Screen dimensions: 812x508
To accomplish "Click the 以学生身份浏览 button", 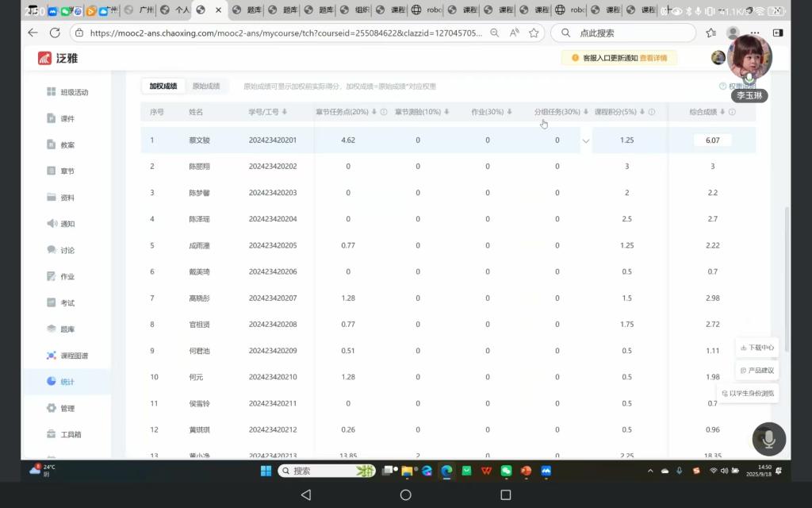I will [x=748, y=393].
